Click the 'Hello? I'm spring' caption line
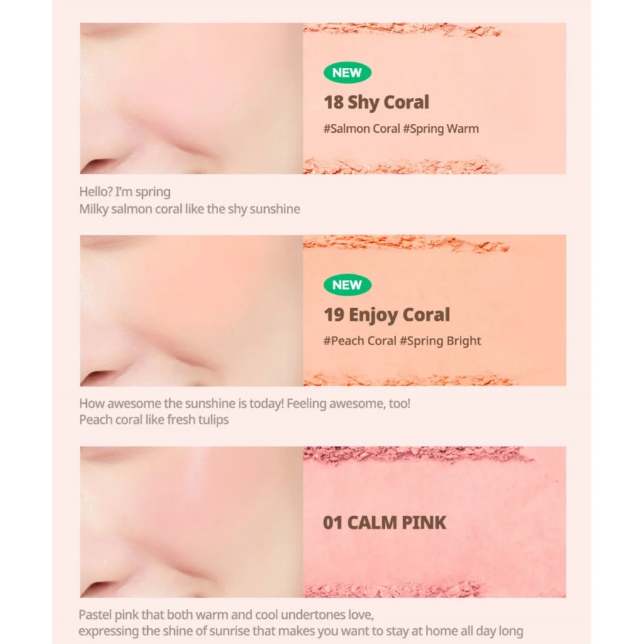 (125, 192)
